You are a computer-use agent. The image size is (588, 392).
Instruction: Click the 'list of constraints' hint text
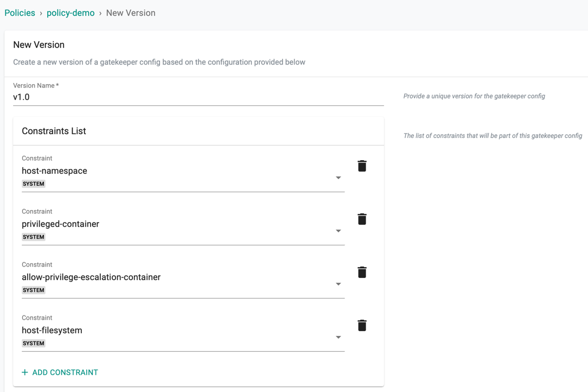coord(493,136)
